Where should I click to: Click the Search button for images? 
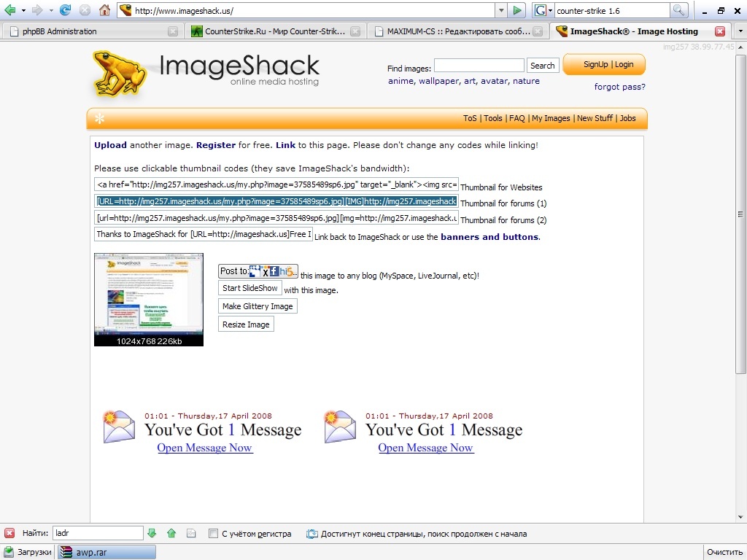coord(543,66)
